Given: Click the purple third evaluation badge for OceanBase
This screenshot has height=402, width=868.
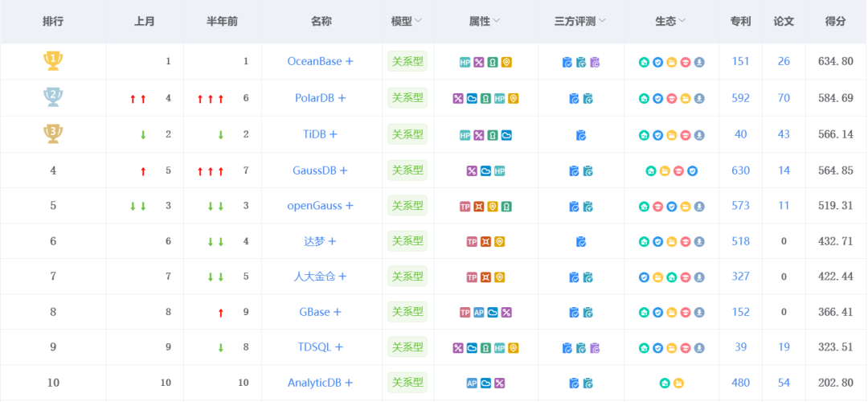Looking at the screenshot, I should coord(595,62).
